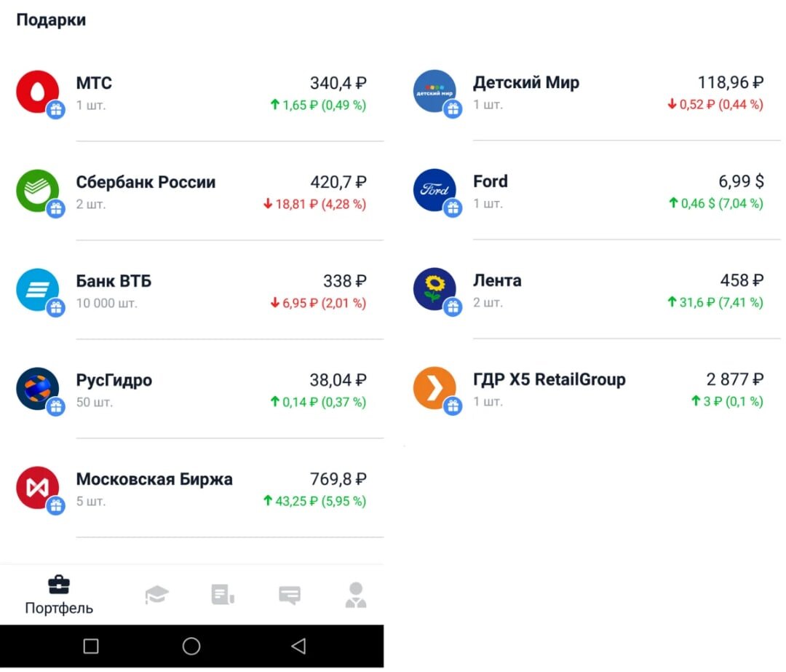Screen dimensions: 786x672
Task: Tap the blue VTB Bank logo
Action: click(38, 290)
